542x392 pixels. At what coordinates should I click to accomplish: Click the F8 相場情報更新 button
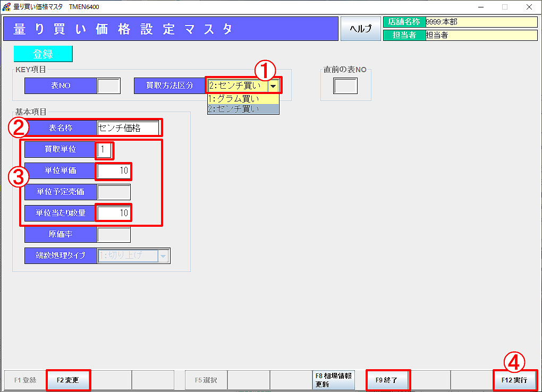tap(334, 380)
